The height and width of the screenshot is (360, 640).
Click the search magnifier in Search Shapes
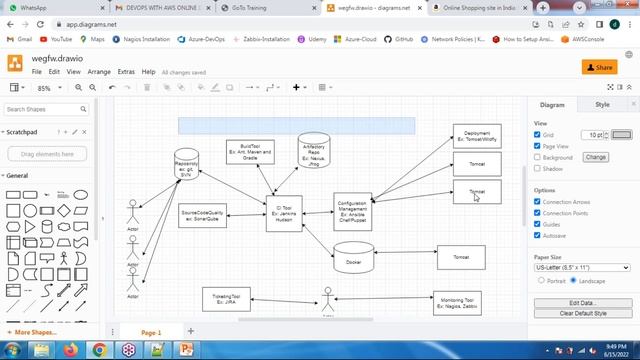click(83, 109)
